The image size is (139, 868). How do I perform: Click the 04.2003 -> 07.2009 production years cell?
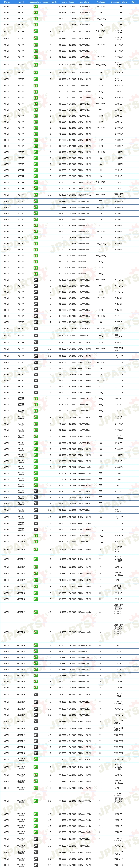68,503
